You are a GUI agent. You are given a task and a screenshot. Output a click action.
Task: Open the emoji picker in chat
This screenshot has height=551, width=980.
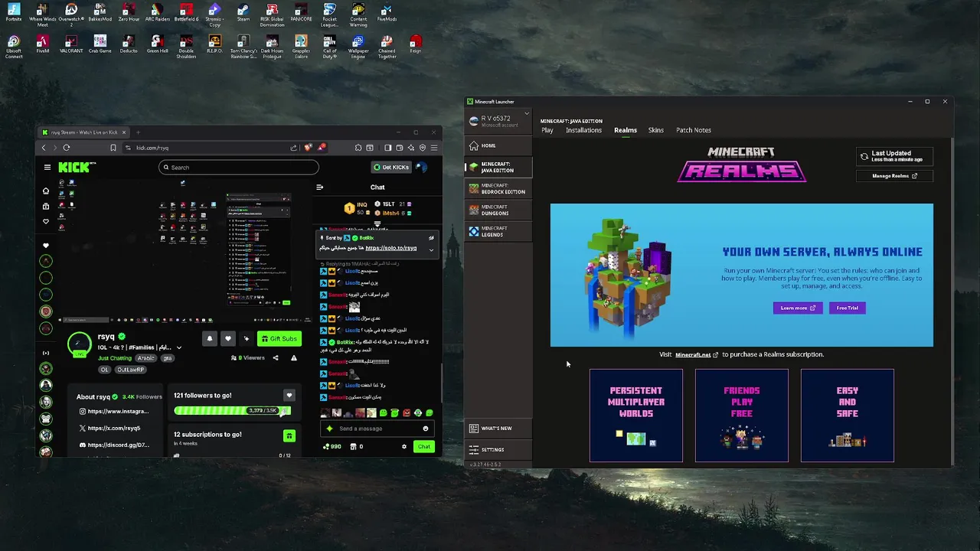tap(426, 429)
